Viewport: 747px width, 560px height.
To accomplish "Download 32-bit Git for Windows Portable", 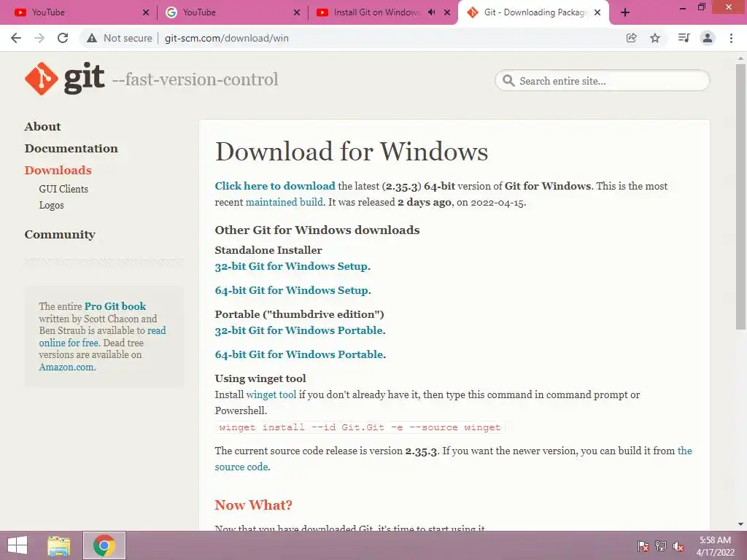I will [x=298, y=330].
